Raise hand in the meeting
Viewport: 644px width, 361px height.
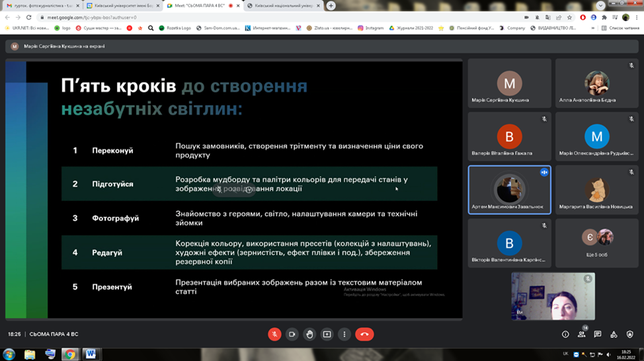click(x=309, y=335)
